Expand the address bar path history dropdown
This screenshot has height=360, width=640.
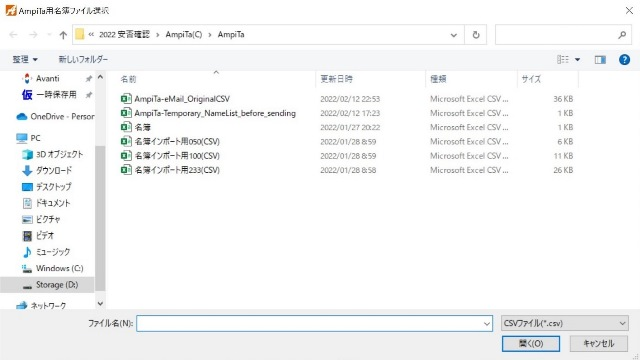pyautogui.click(x=453, y=35)
